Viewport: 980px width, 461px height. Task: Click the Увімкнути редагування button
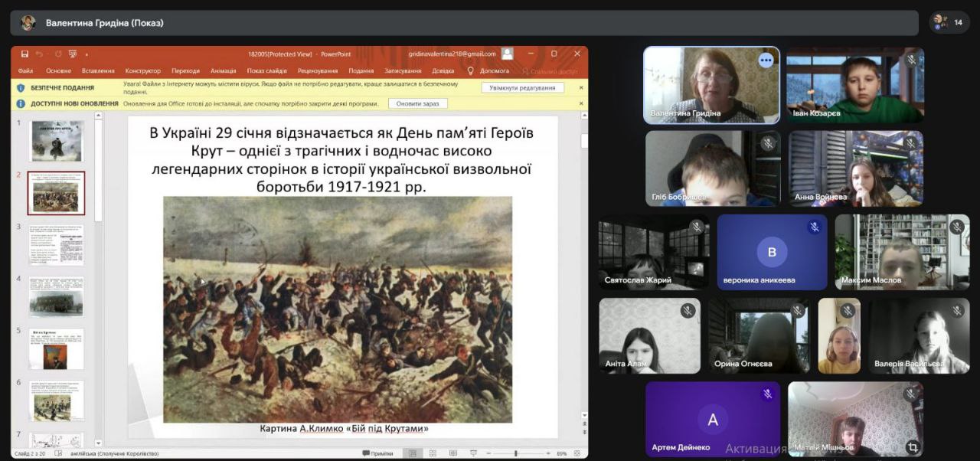tap(523, 88)
